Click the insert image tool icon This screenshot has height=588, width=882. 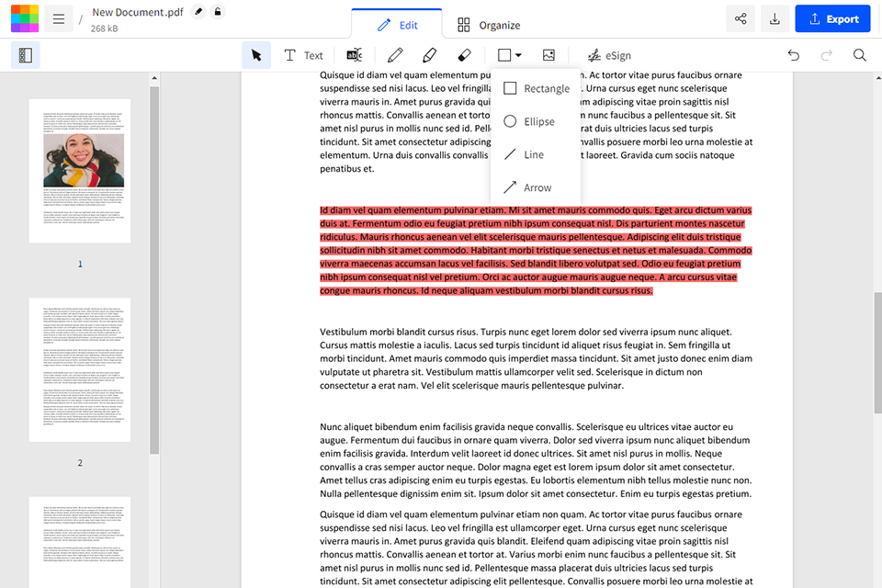pyautogui.click(x=548, y=55)
